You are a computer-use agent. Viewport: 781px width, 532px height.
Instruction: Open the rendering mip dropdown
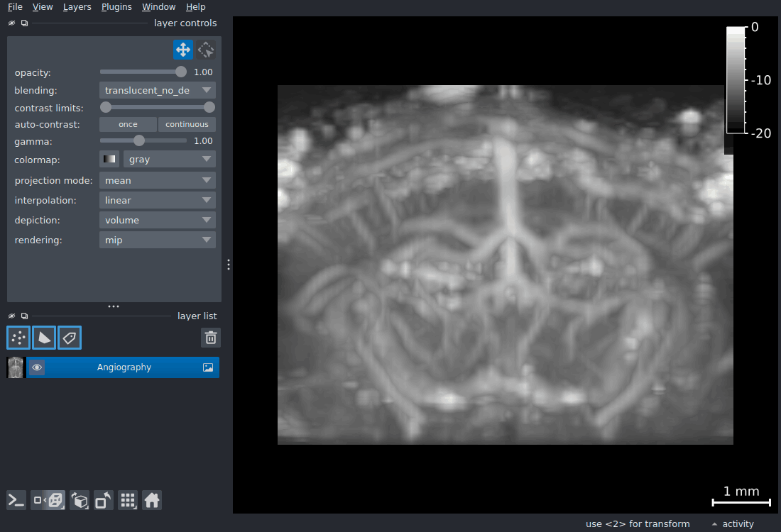click(x=158, y=240)
